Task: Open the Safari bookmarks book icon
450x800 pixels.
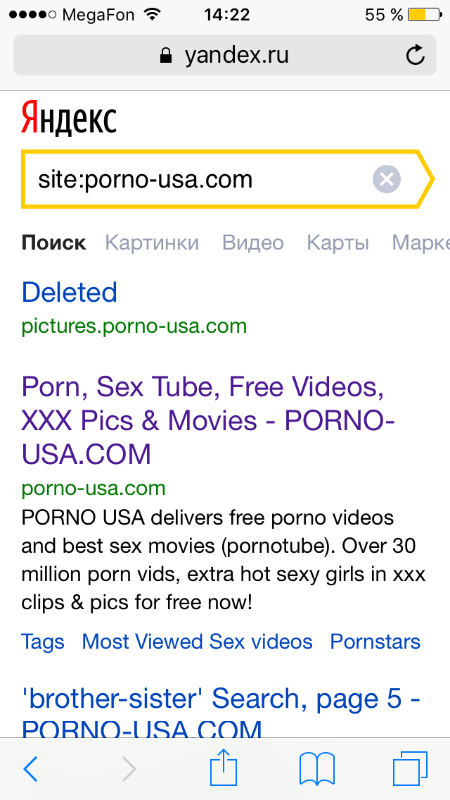Action: click(317, 769)
